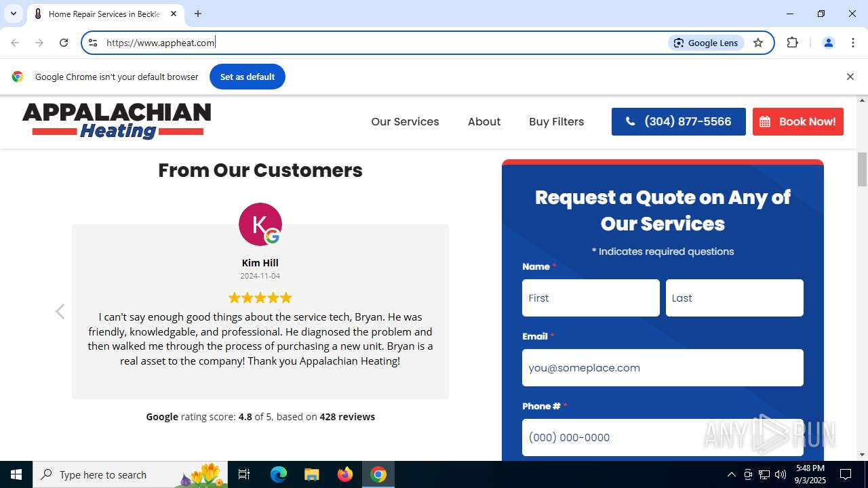Open the Our Services menu
Screen dimensions: 868x488
(405, 122)
